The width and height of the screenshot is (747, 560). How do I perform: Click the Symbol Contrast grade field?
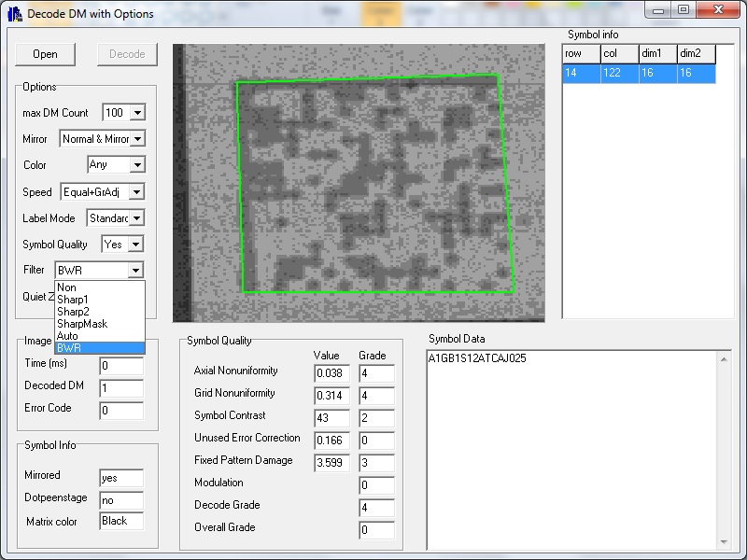pos(377,418)
